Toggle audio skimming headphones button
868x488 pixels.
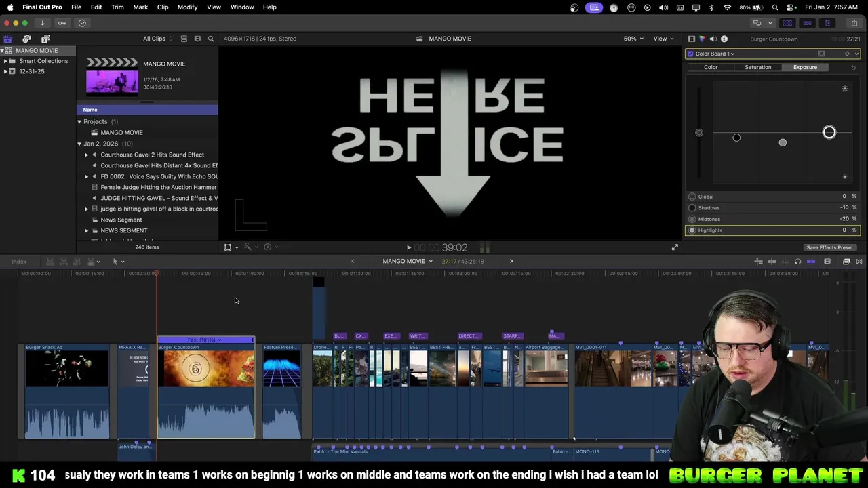click(x=797, y=261)
